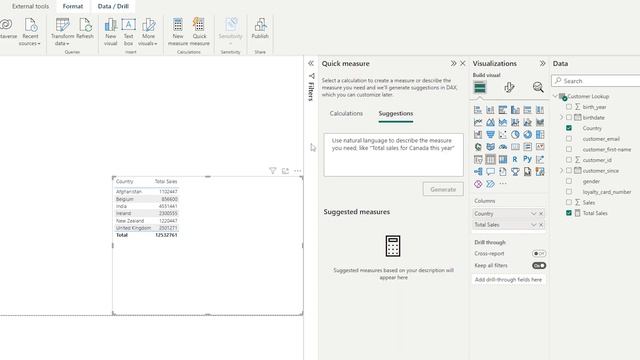
Task: Open the Data / Drill ribbon tab
Action: point(113,6)
